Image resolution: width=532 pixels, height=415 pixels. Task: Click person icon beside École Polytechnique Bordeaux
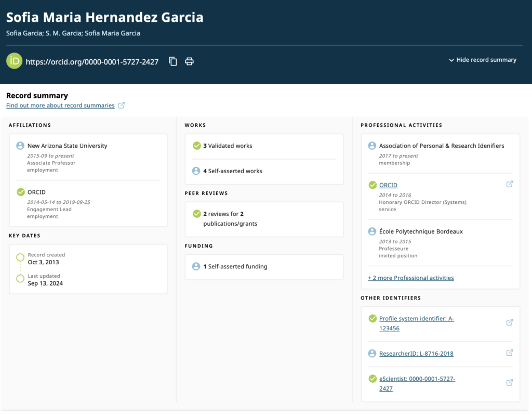click(x=372, y=231)
